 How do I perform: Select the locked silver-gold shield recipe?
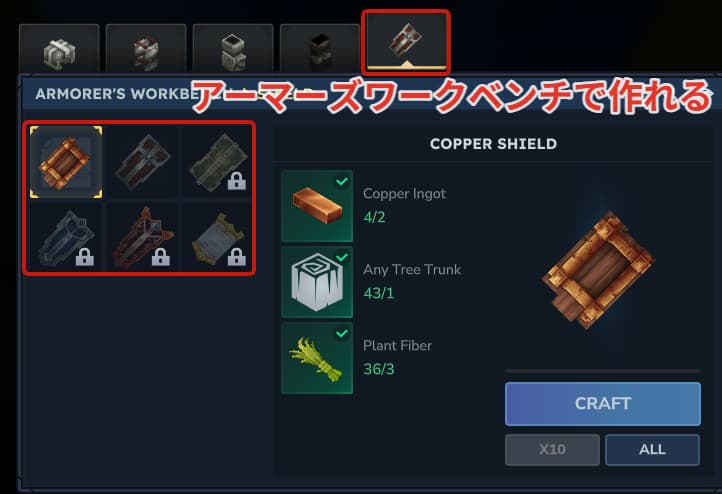pyautogui.click(x=218, y=238)
